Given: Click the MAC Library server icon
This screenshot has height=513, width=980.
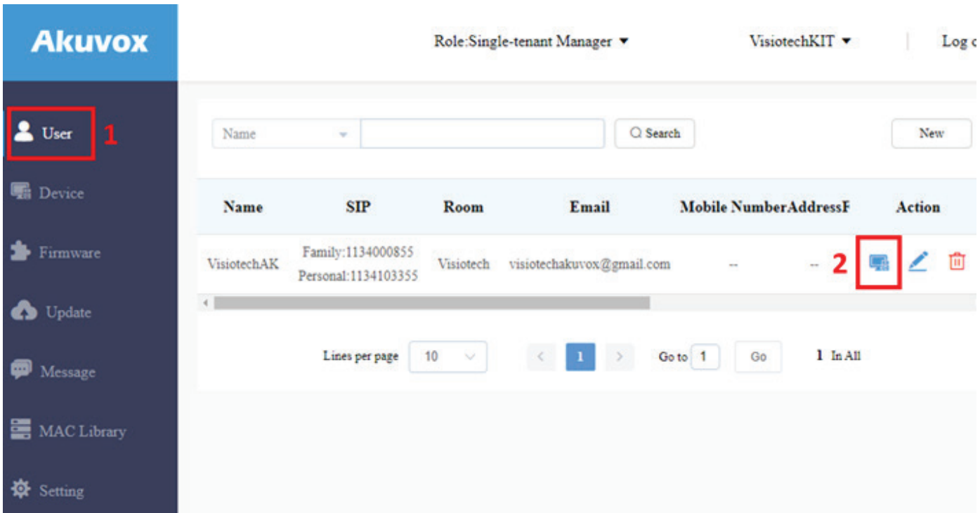Looking at the screenshot, I should [21, 430].
